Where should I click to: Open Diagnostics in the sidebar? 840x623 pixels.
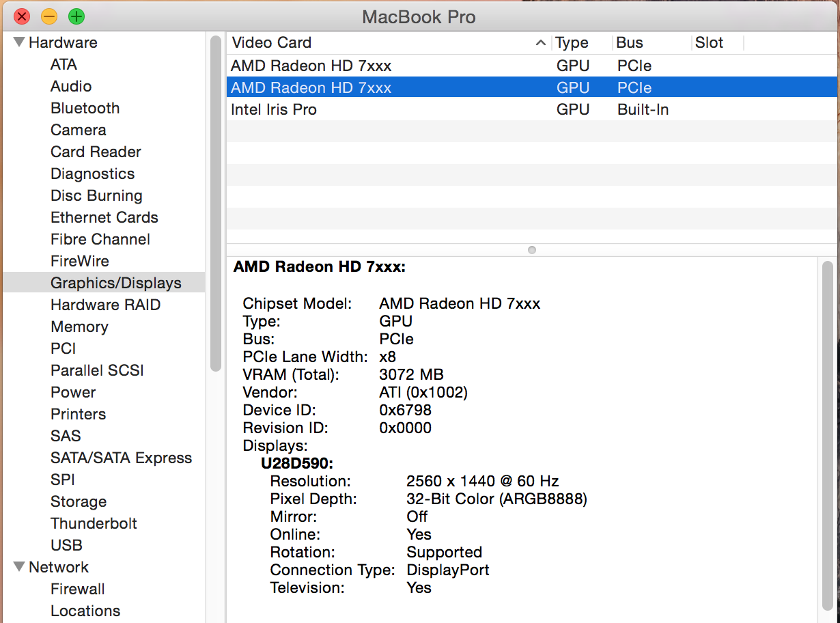click(x=92, y=174)
